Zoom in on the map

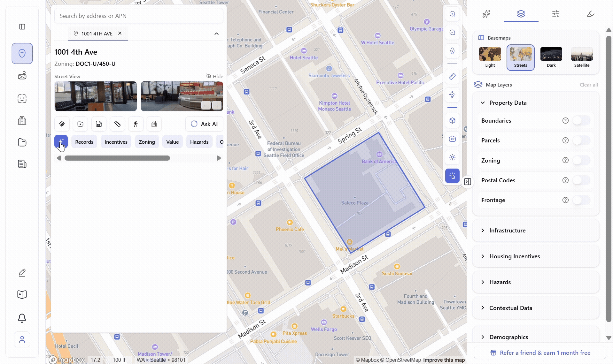452,14
